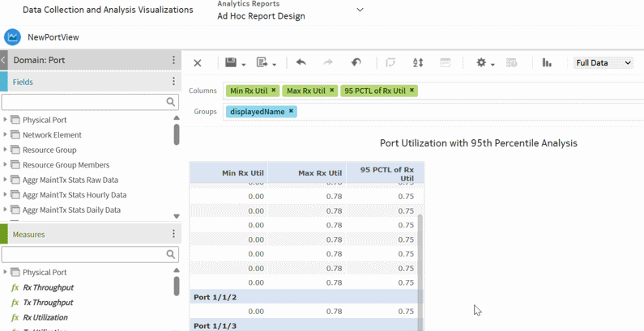Viewport: 644px width, 331px height.
Task: Click the Redo arrow icon
Action: 328,63
